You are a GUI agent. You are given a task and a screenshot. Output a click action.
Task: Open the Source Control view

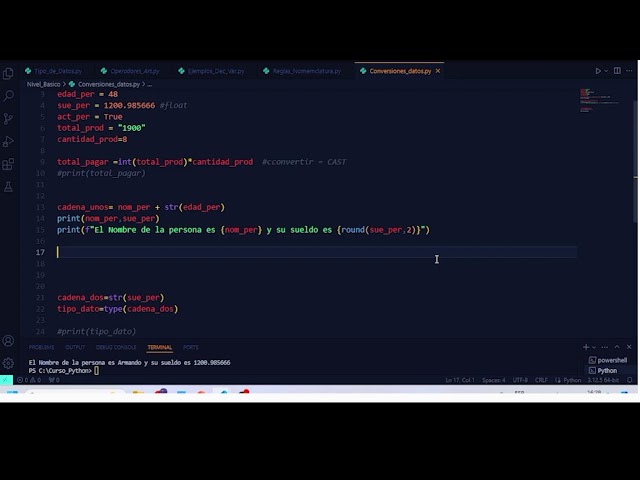(x=8, y=119)
